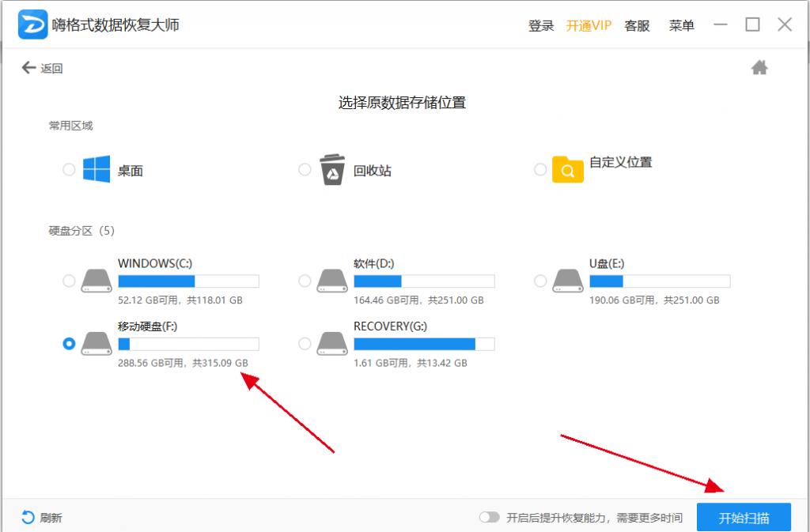Click the WINDOWS(C:) usage bar
810x532 pixels.
[x=188, y=281]
